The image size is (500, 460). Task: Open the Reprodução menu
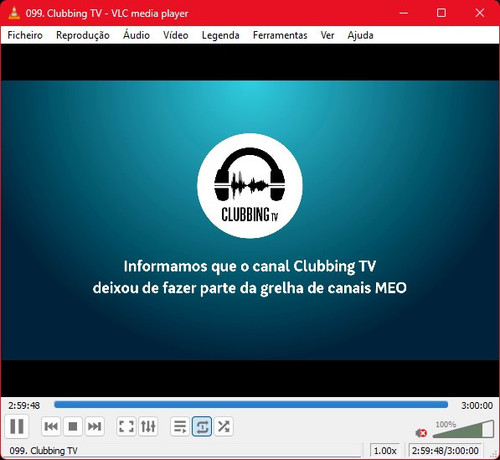point(83,35)
